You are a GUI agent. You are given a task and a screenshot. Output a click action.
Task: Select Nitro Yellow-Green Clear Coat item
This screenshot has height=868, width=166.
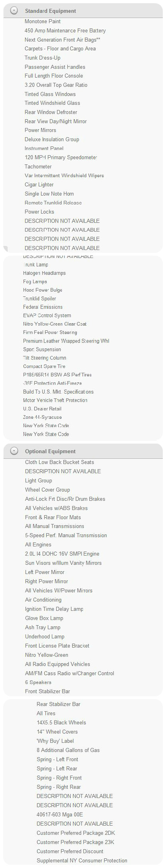(55, 324)
